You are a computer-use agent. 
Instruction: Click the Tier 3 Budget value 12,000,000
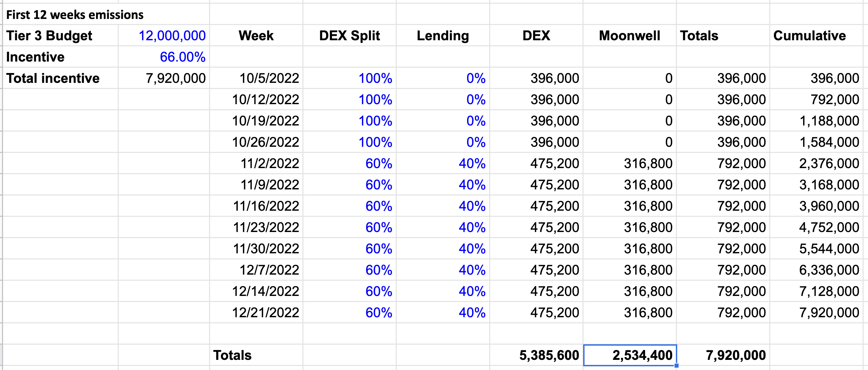coord(172,36)
